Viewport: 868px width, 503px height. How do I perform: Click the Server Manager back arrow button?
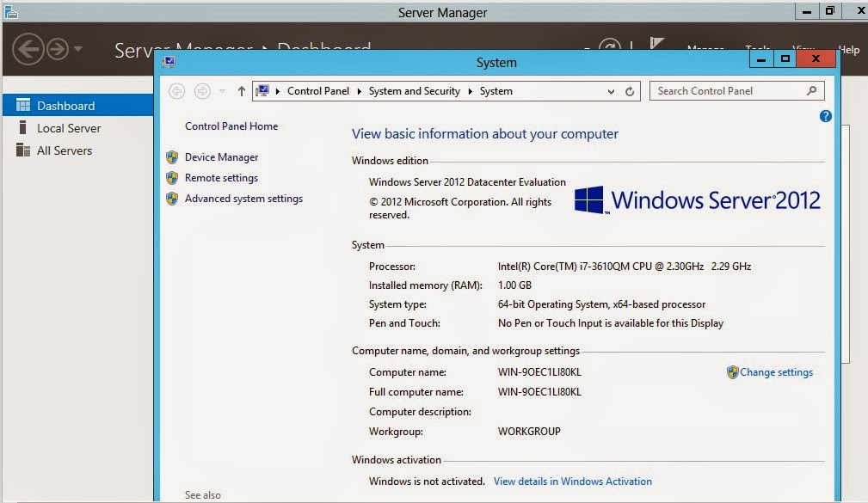pos(28,48)
